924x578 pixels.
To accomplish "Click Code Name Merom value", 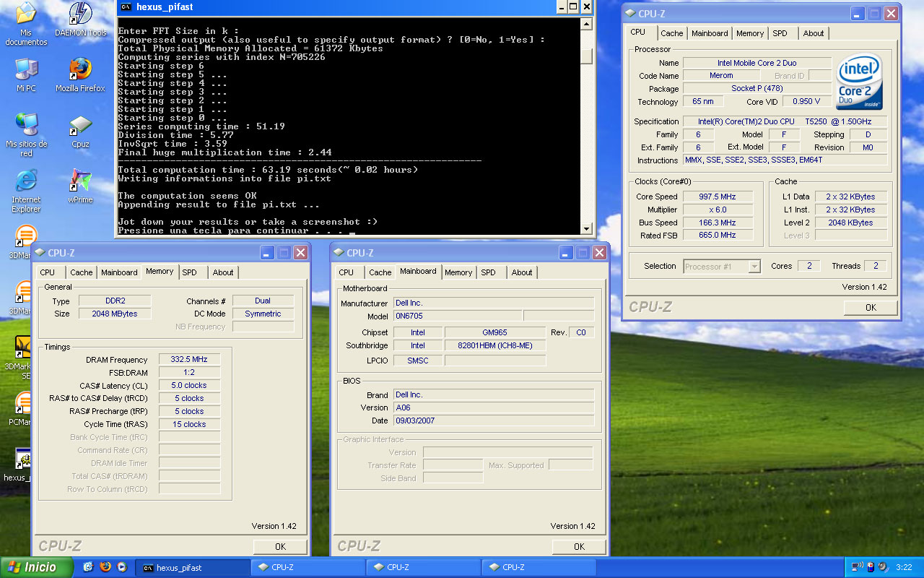I will (x=721, y=76).
